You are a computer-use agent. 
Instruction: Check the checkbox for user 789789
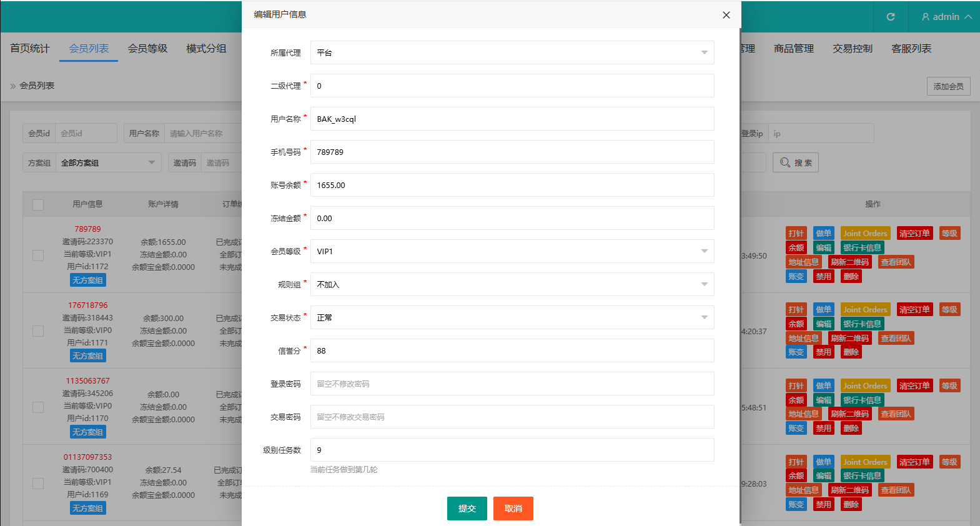click(38, 255)
